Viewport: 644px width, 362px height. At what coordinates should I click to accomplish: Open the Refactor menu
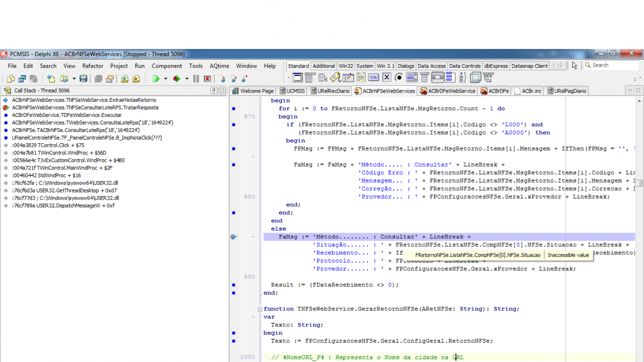[x=93, y=66]
